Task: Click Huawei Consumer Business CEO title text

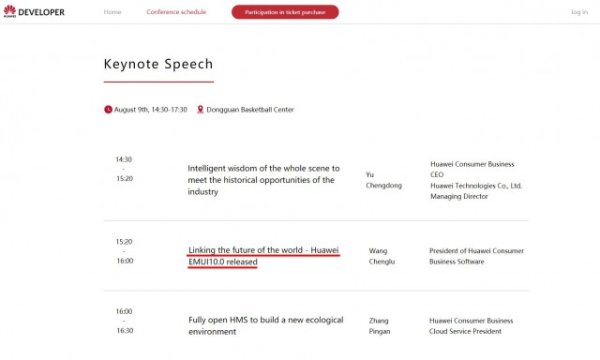Action: 472,169
